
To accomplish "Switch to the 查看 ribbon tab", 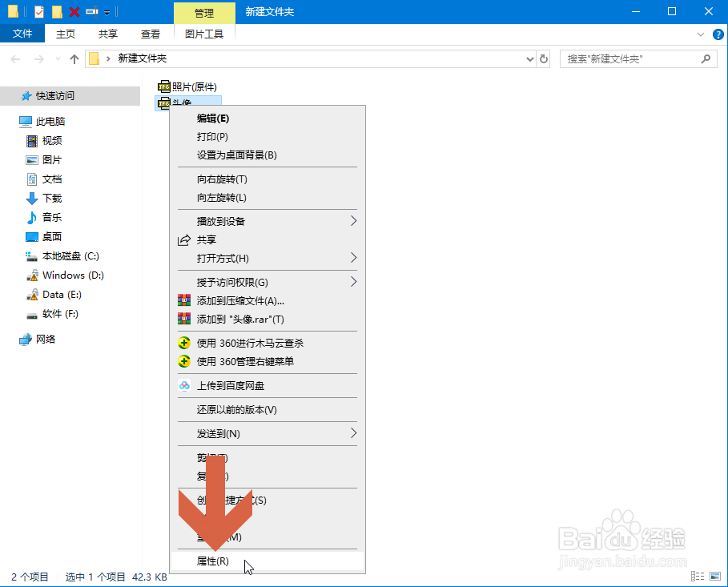I will (151, 34).
